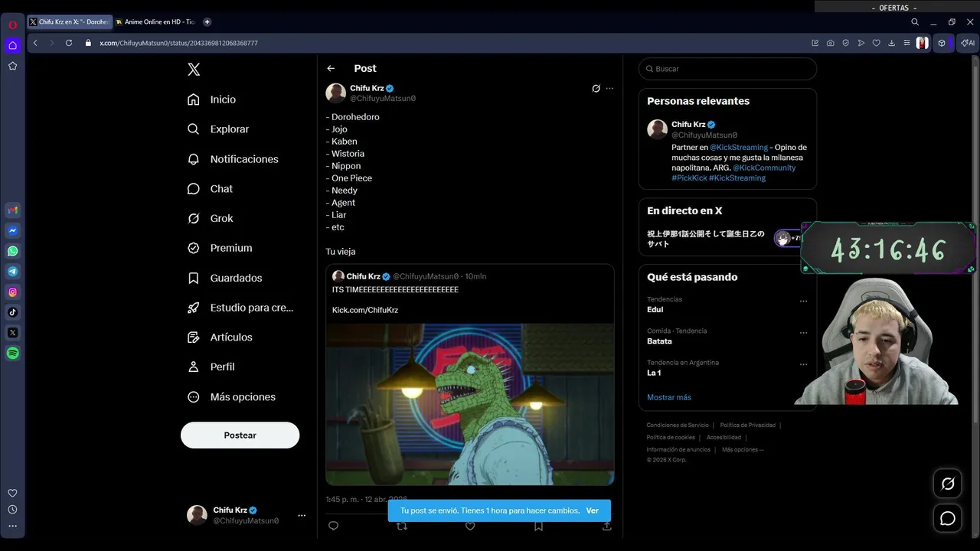This screenshot has width=980, height=551.
Task: Open Artículos in the sidebar
Action: click(220, 337)
